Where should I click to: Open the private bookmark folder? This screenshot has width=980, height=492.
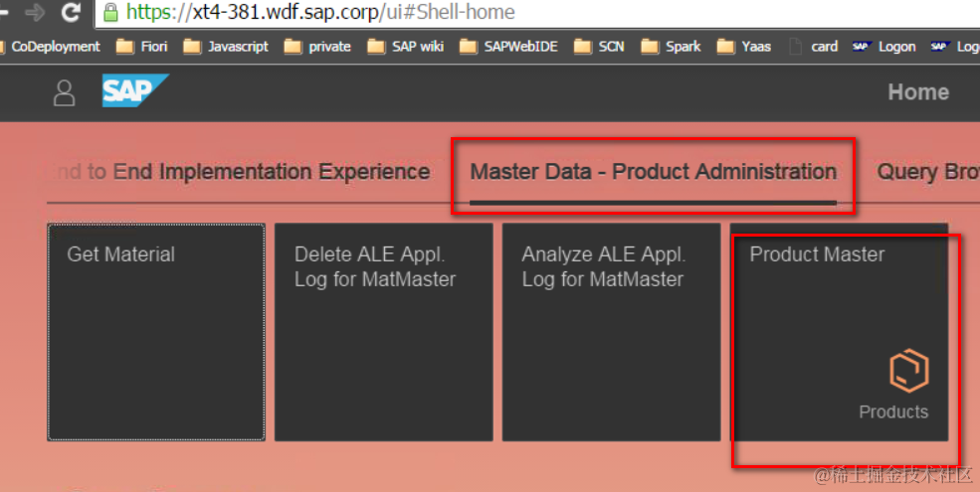(x=317, y=46)
